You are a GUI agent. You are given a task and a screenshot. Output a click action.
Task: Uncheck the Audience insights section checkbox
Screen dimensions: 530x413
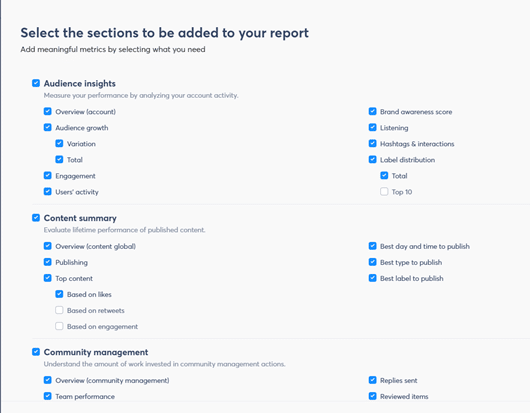[x=36, y=83]
